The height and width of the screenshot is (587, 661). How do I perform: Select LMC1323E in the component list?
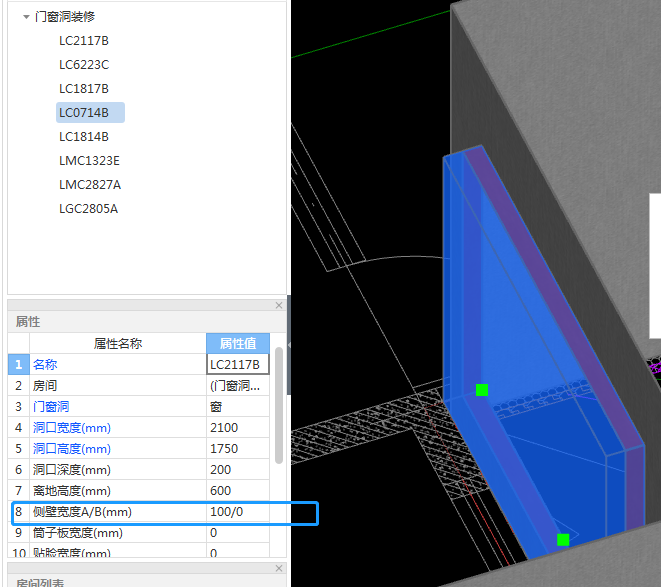coord(89,161)
